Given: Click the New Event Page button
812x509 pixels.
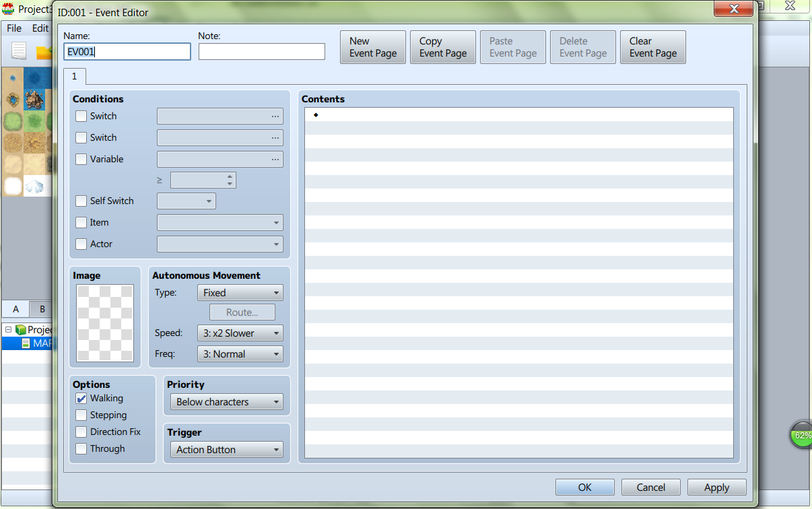Looking at the screenshot, I should click(x=373, y=47).
